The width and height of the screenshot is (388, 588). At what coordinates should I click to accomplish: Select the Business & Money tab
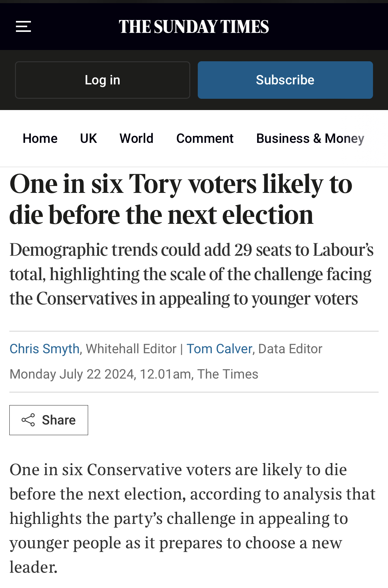(x=310, y=138)
